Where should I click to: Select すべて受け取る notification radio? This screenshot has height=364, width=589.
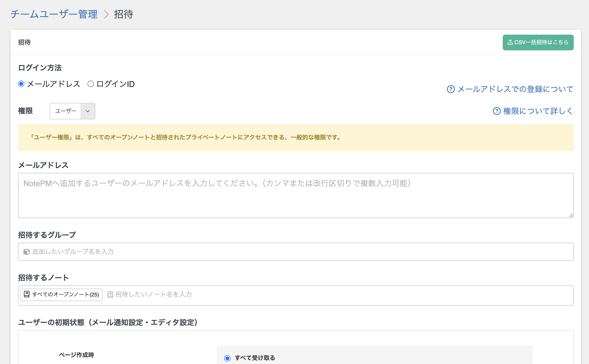click(227, 358)
